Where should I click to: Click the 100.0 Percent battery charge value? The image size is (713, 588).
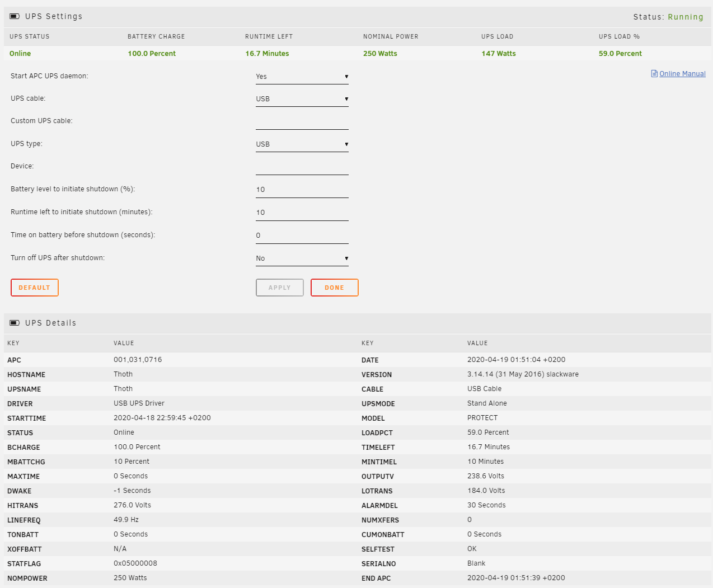pyautogui.click(x=152, y=54)
